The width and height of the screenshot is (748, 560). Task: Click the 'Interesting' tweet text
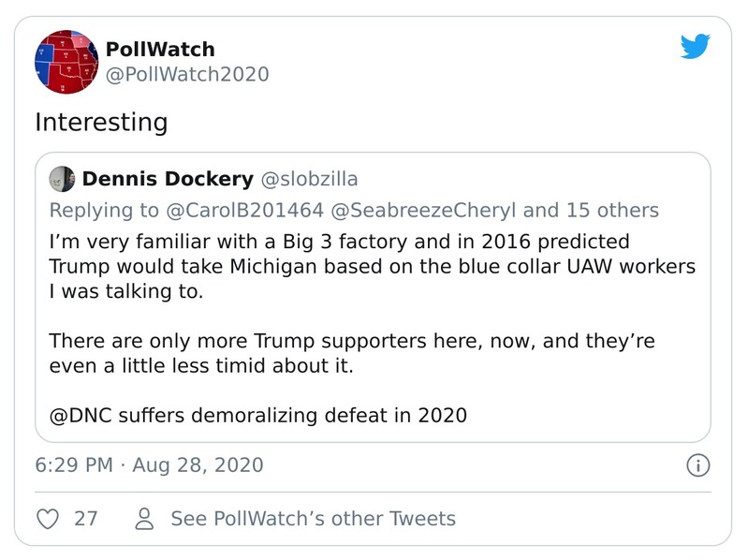coord(101,122)
